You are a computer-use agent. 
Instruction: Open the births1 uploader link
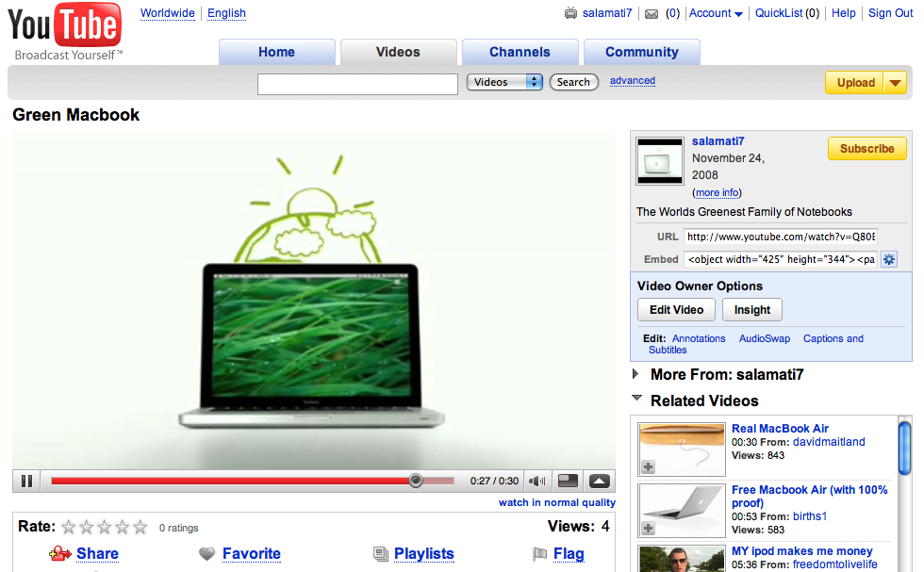click(x=810, y=516)
